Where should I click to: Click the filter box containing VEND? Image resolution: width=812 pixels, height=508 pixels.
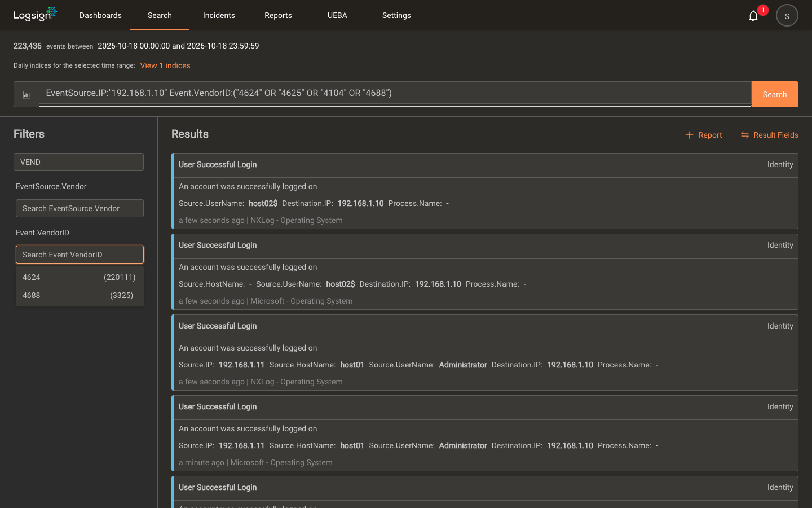[x=78, y=162]
